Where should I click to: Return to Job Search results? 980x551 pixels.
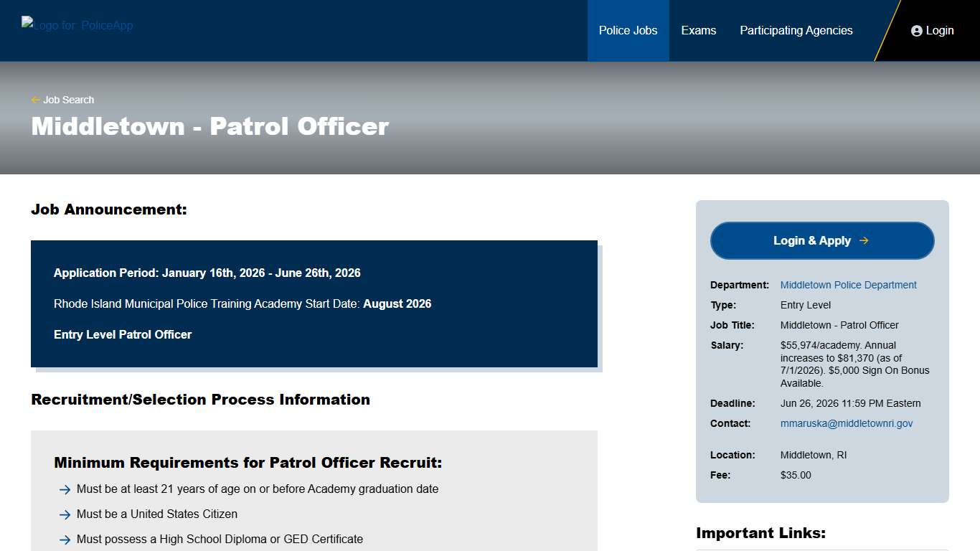tap(68, 100)
